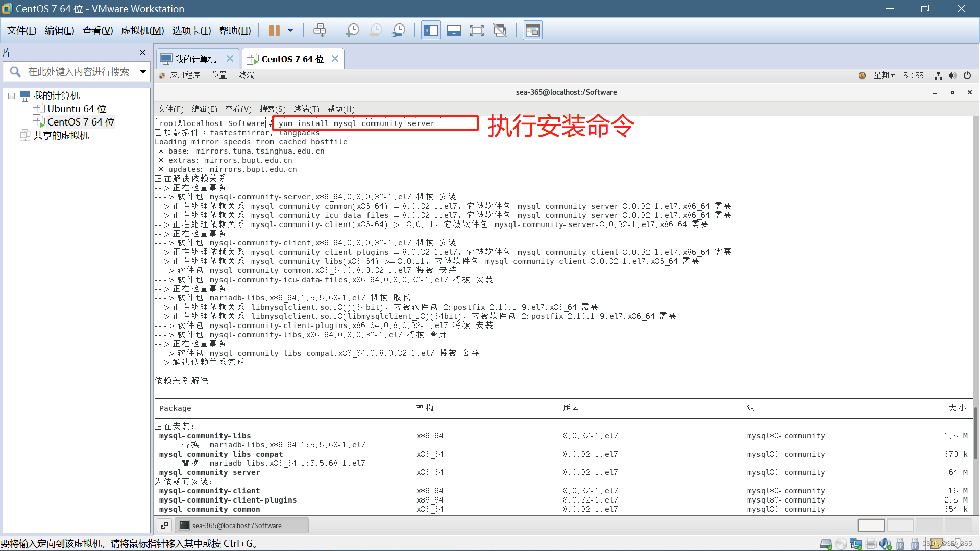
Task: Pause the virtual machine
Action: click(x=275, y=31)
